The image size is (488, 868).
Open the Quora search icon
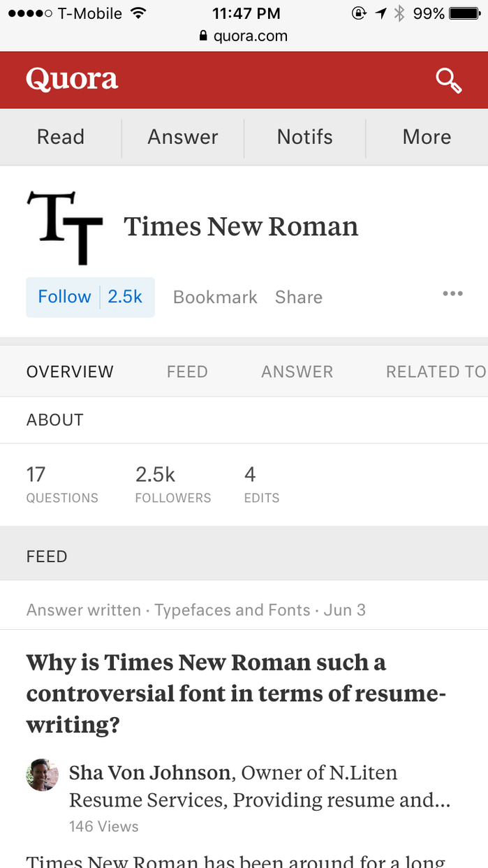pyautogui.click(x=449, y=80)
